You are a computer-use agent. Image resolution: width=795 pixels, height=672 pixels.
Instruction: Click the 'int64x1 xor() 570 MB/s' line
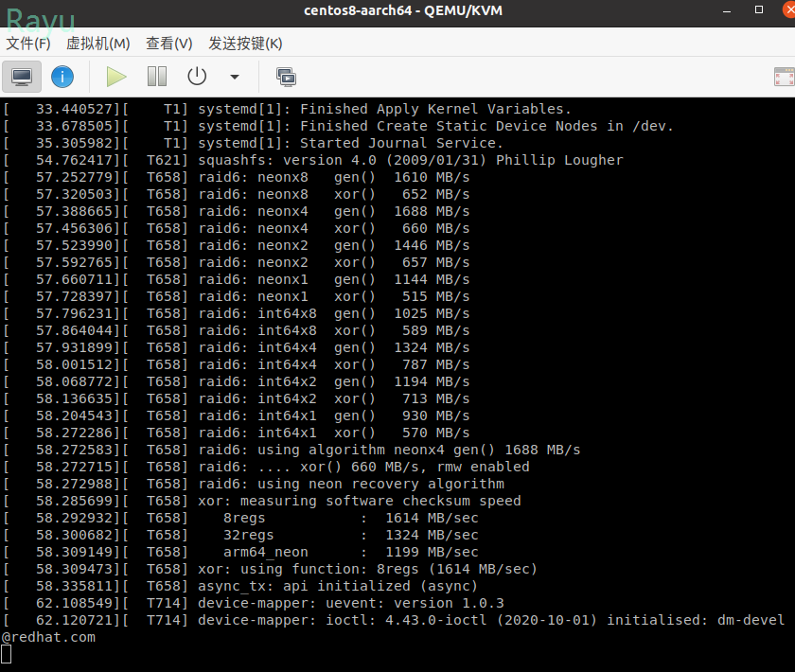tap(237, 433)
